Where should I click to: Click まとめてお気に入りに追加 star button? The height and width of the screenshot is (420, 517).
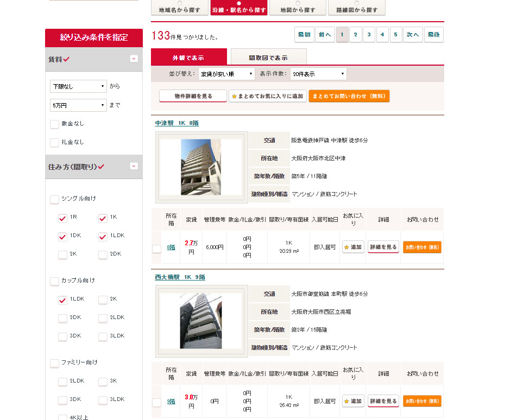(x=267, y=96)
